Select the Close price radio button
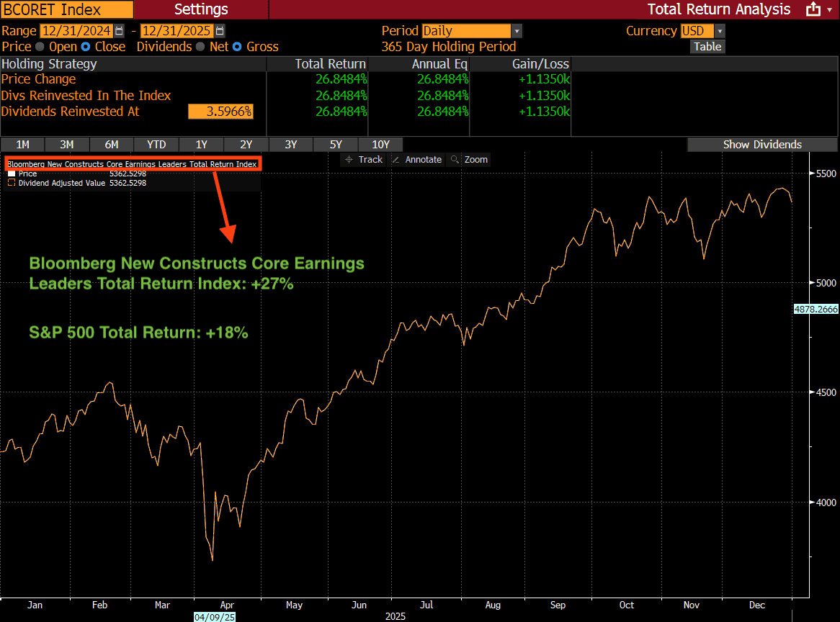The height and width of the screenshot is (622, 840). pos(86,47)
